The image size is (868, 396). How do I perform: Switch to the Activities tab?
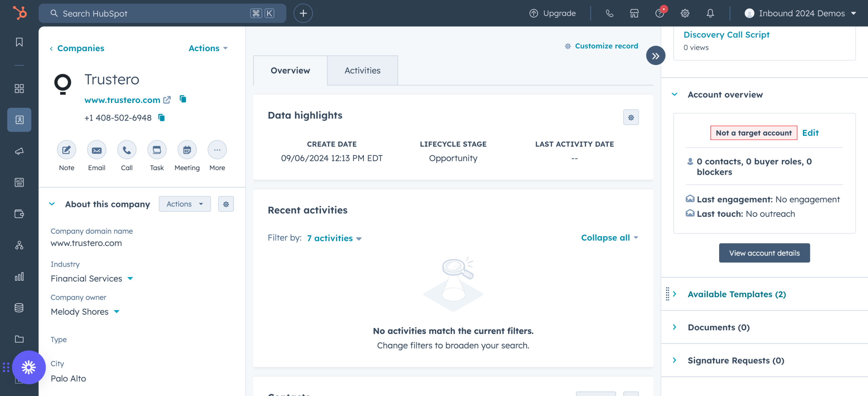(362, 70)
